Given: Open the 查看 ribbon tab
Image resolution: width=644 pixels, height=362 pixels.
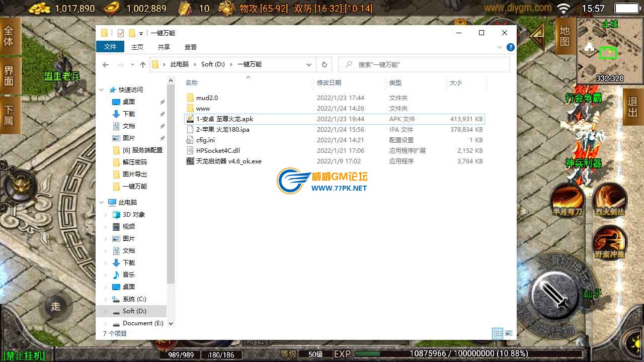Looking at the screenshot, I should click(x=191, y=47).
